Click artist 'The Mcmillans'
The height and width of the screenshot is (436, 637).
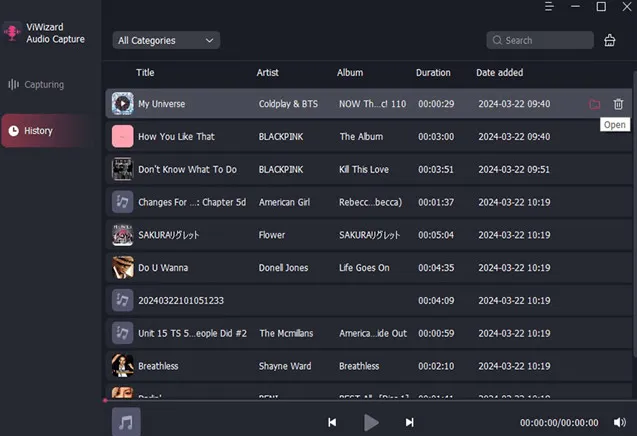pos(286,334)
